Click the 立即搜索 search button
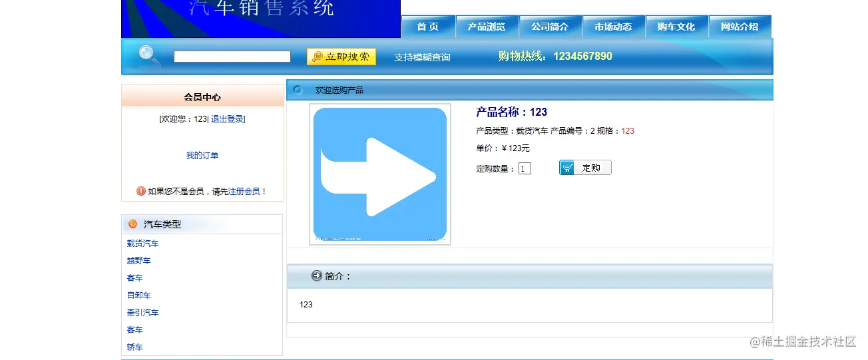Image resolution: width=868 pixels, height=360 pixels. click(341, 57)
